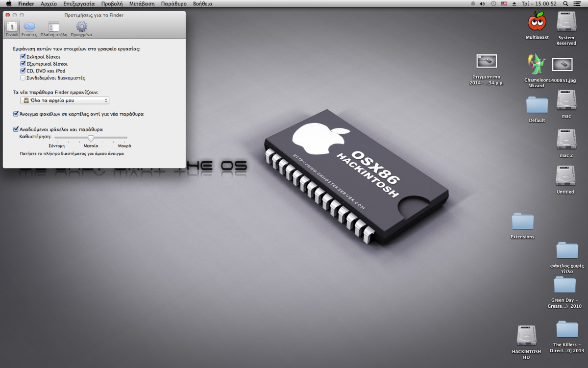
Task: Enable Συνδεδεμένοι διακομιστές checkbox
Action: [x=23, y=78]
